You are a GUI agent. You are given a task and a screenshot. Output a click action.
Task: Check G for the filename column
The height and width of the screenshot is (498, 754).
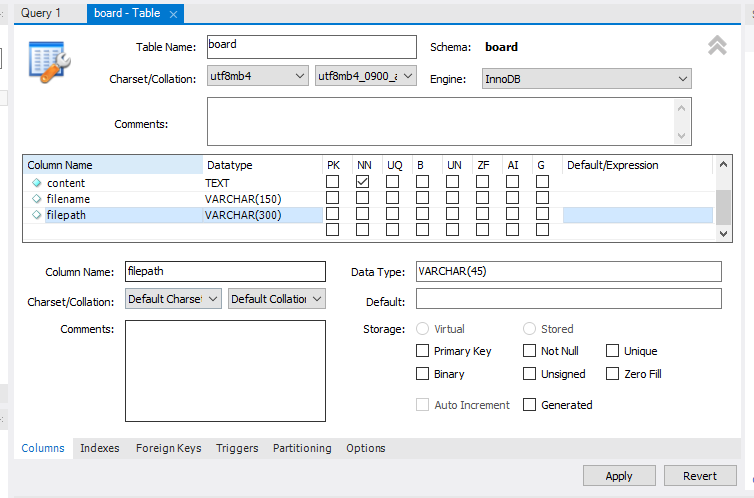[x=542, y=198]
